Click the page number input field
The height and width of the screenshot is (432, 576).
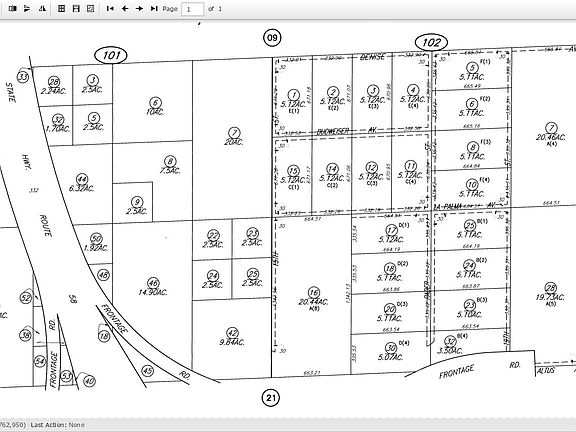pos(192,9)
